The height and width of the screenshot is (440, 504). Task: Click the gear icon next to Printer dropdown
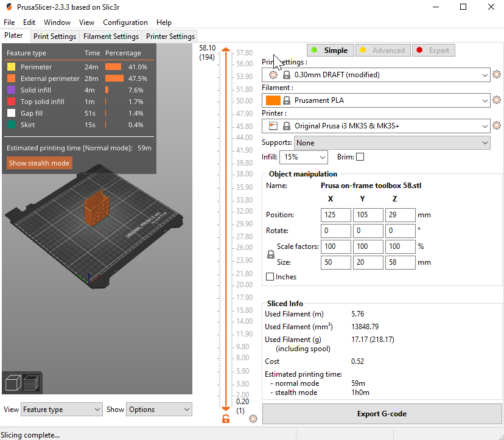tap(497, 127)
